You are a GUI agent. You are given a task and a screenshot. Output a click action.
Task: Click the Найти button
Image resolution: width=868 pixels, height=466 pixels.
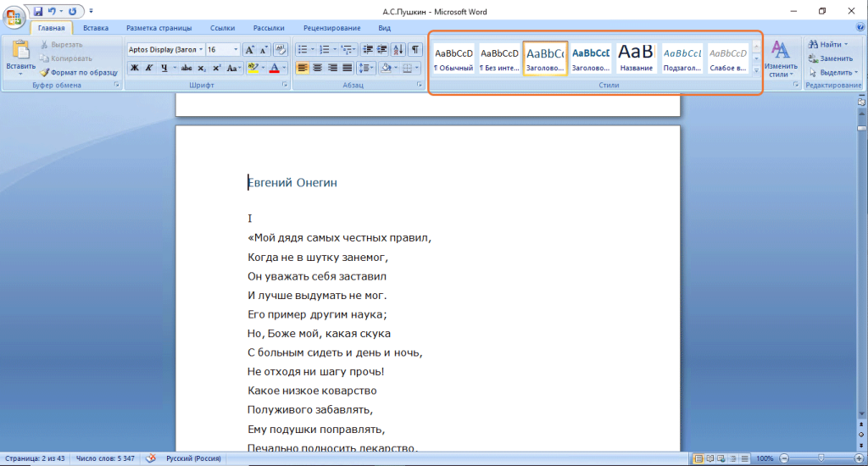pos(829,44)
